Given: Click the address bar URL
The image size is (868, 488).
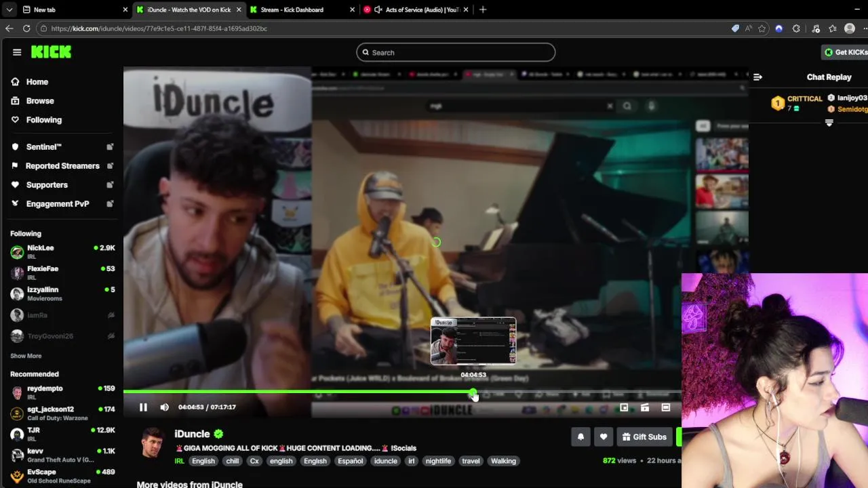Looking at the screenshot, I should [159, 28].
